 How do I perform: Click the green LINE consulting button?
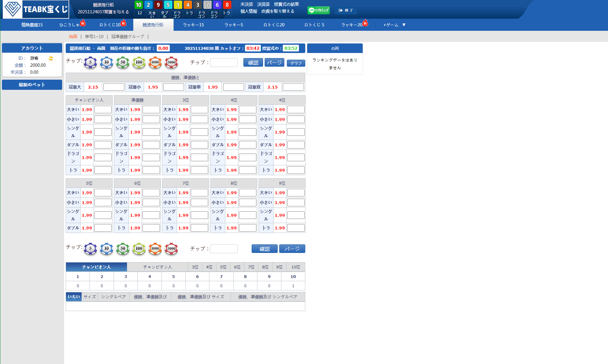tap(318, 10)
